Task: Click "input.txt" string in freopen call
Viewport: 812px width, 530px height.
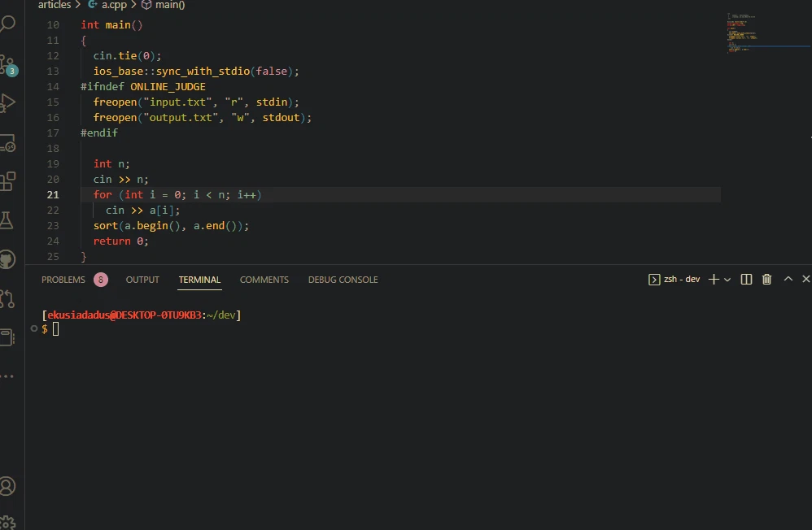Action: click(177, 102)
